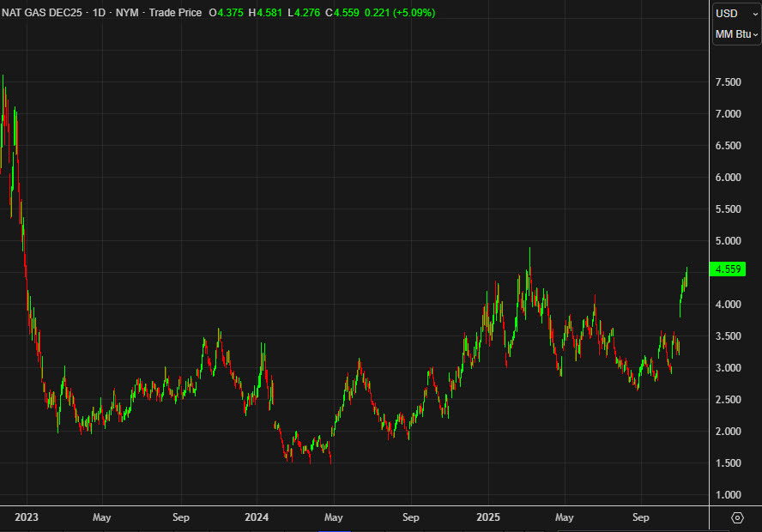The width and height of the screenshot is (762, 532).
Task: Select the 2025 label on time axis
Action: pyautogui.click(x=487, y=517)
